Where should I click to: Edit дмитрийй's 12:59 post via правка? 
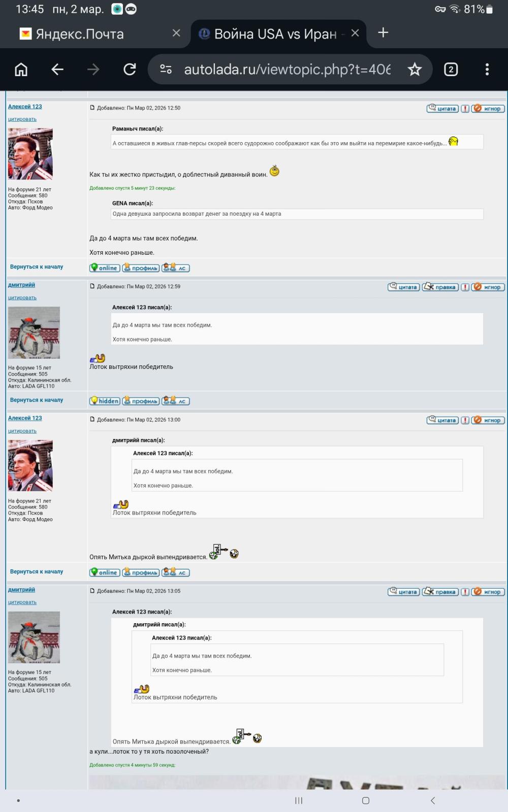coord(440,287)
